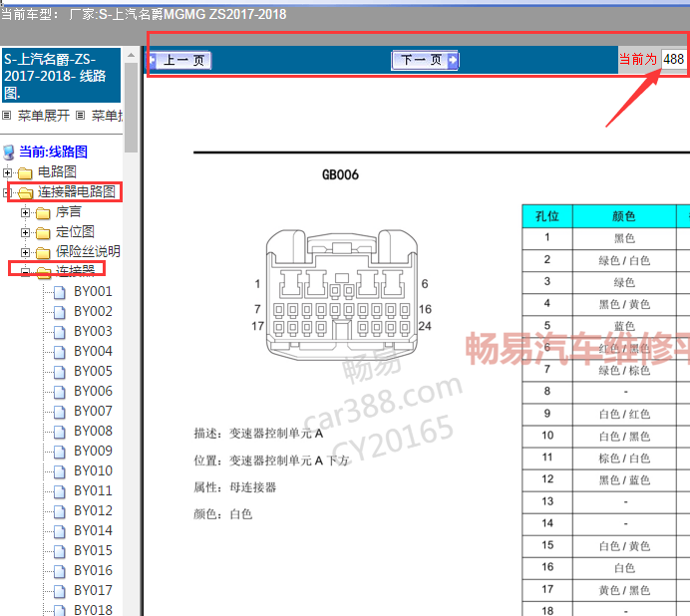Click the 序言 tree label
Screen dimensions: 690x616
[x=68, y=211]
